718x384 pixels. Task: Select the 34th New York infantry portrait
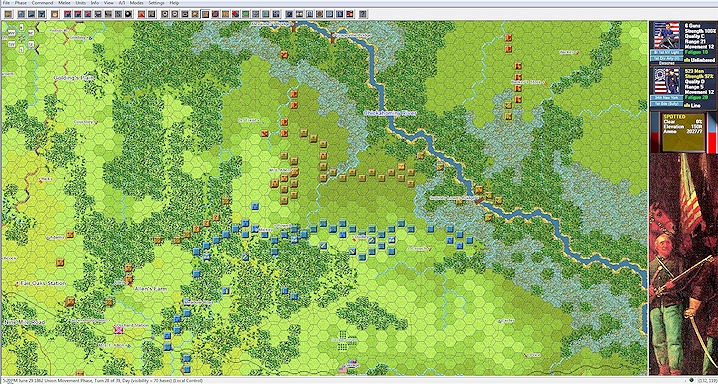pos(666,81)
